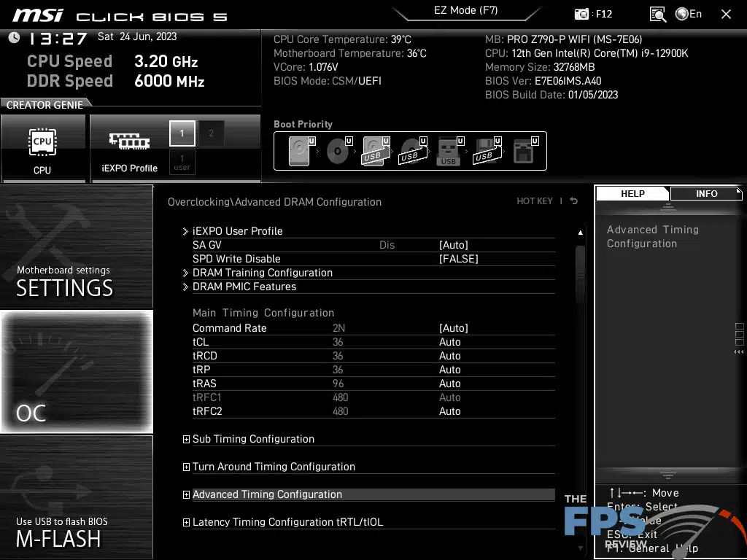Click the settings list scrollbar up arrow
Screen dimensions: 747x560
(580, 233)
